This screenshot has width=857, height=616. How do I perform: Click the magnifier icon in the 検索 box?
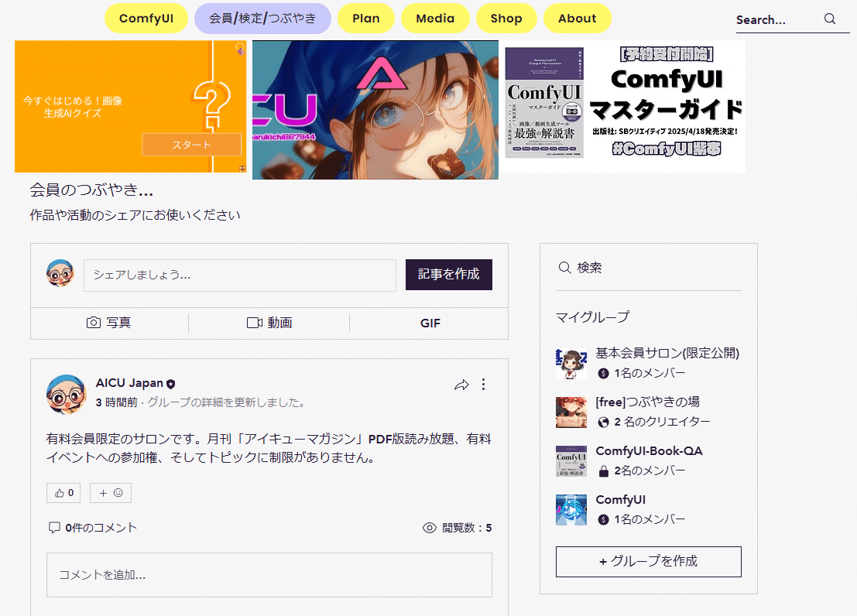pos(564,267)
